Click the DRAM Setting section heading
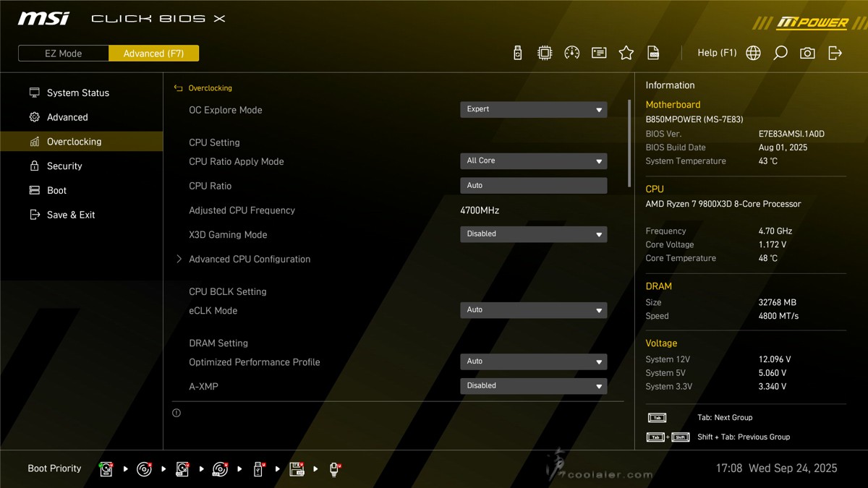This screenshot has width=868, height=488. click(218, 343)
